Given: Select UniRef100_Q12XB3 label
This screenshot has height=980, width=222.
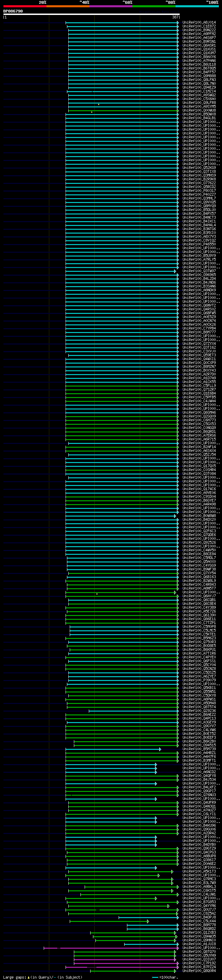Looking at the screenshot, I should tap(199, 932).
